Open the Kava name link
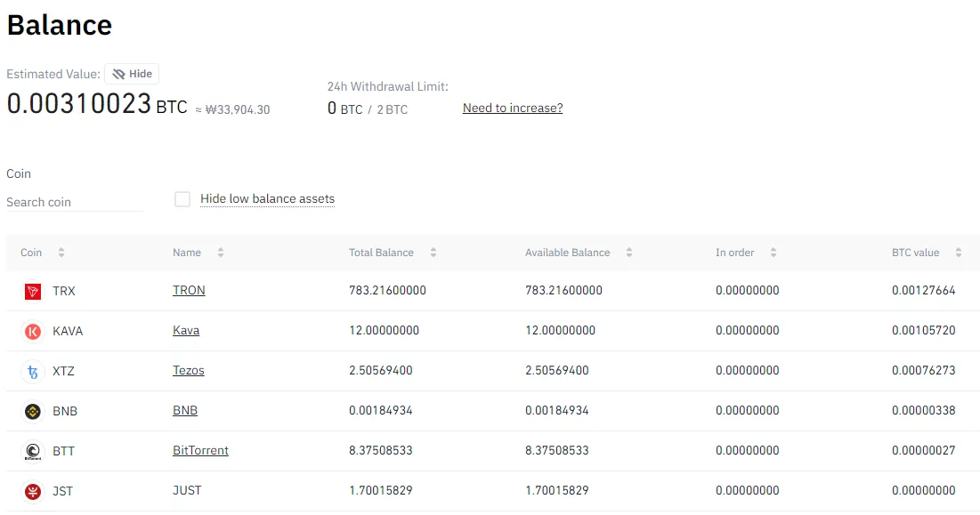This screenshot has width=980, height=515. click(x=186, y=330)
